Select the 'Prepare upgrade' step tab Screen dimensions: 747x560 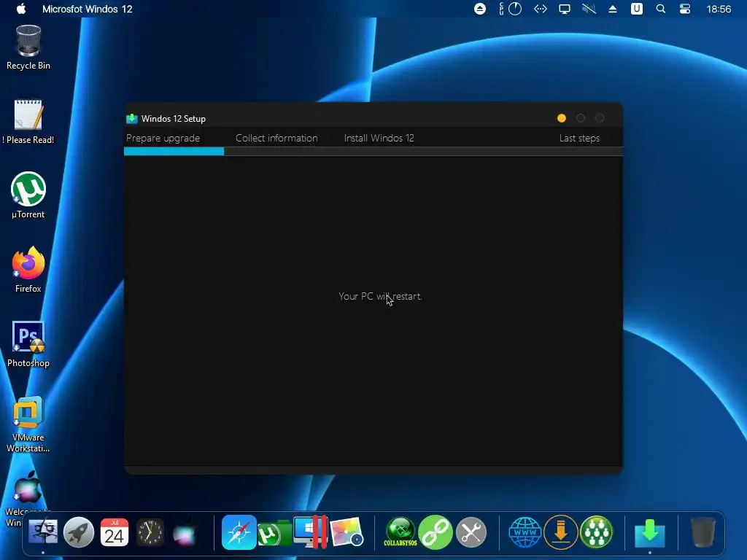coord(163,138)
